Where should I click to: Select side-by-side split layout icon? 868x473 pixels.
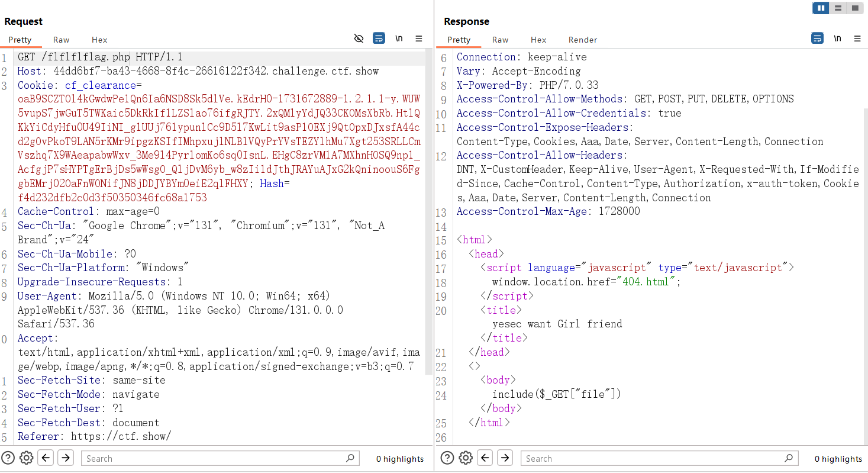pyautogui.click(x=821, y=8)
